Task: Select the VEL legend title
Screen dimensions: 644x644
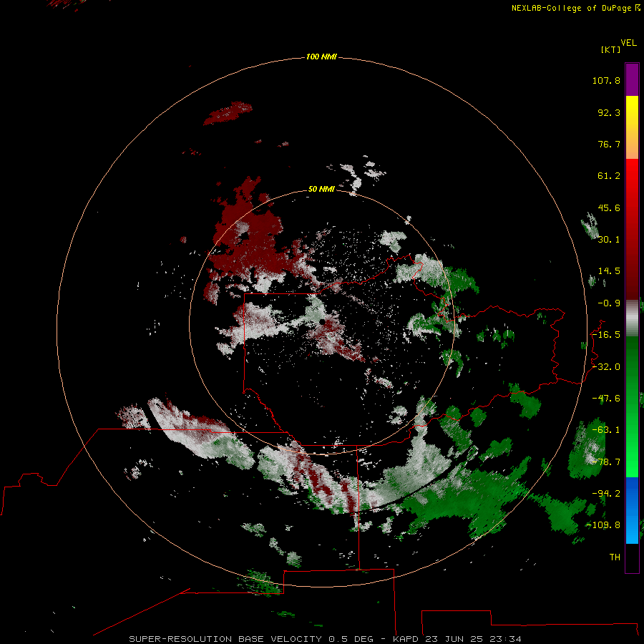Action: (x=628, y=43)
